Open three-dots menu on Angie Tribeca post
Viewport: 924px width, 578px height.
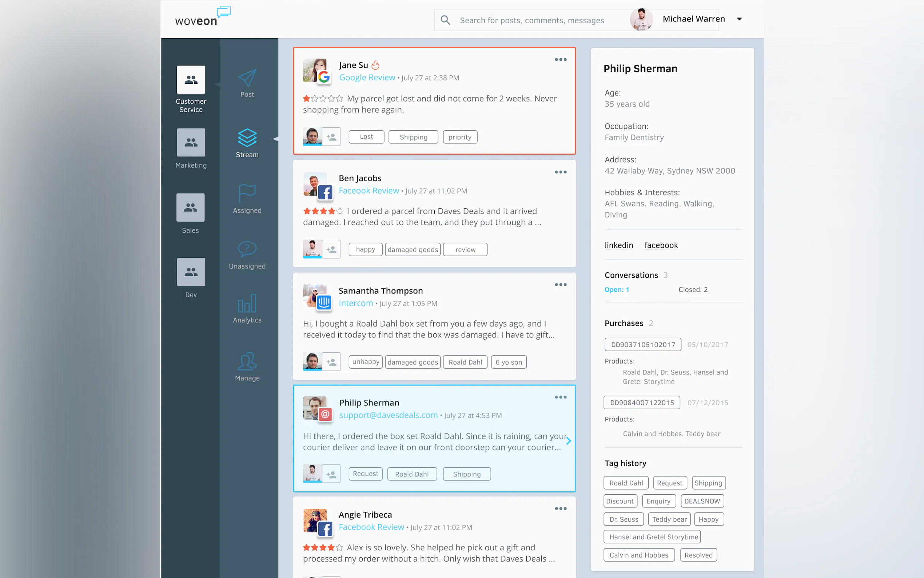coord(560,508)
